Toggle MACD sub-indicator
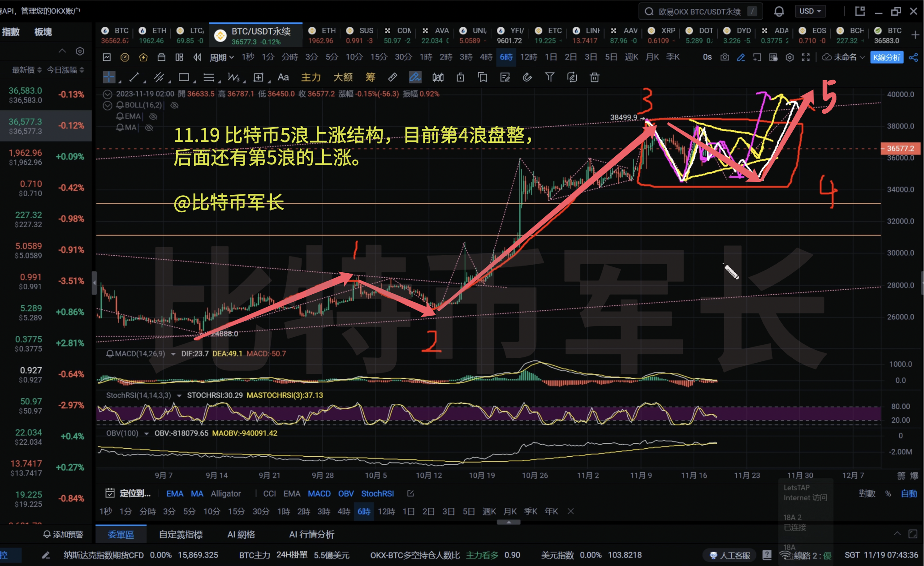The image size is (924, 566). tap(319, 493)
